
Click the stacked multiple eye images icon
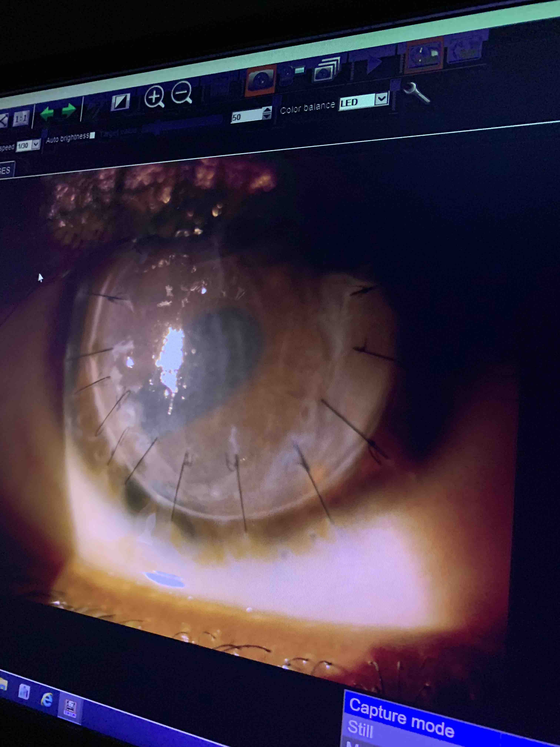click(x=326, y=69)
